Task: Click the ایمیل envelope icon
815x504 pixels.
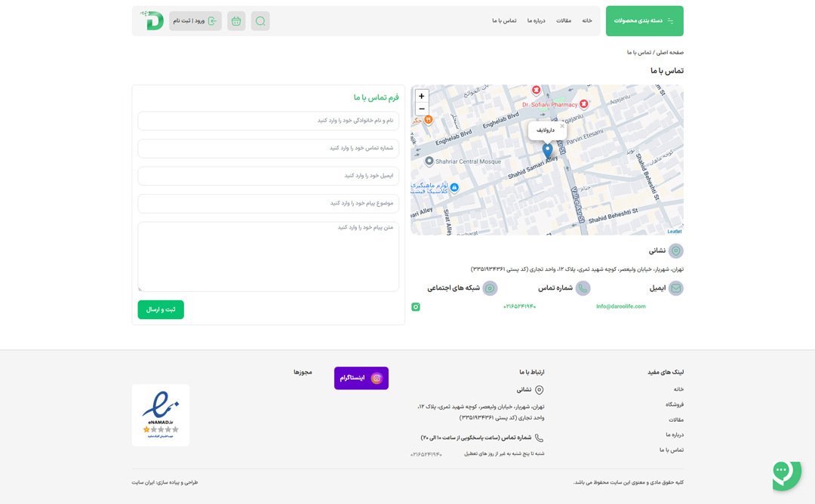Action: [675, 288]
